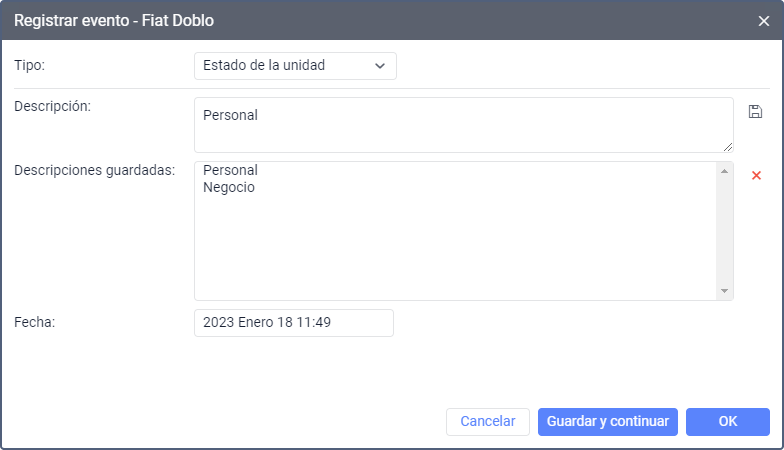
Task: Click the dialog title Registrar evento - Fiat Doblo
Action: (113, 20)
